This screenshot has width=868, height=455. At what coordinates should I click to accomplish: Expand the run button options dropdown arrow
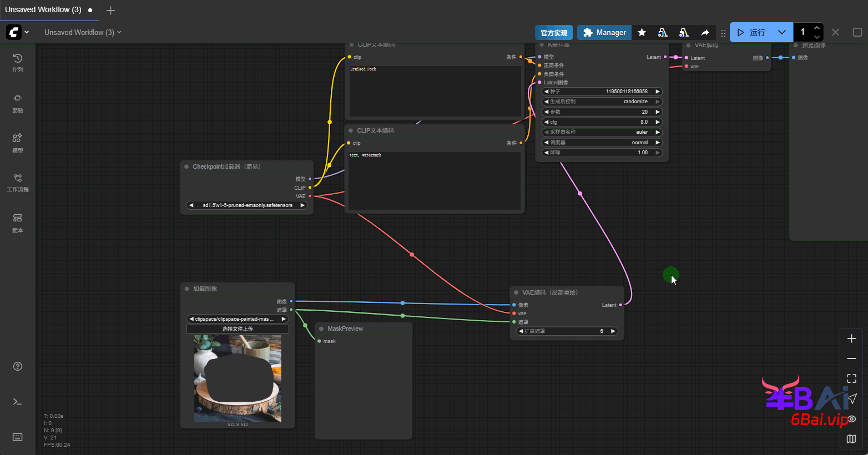[x=781, y=32]
